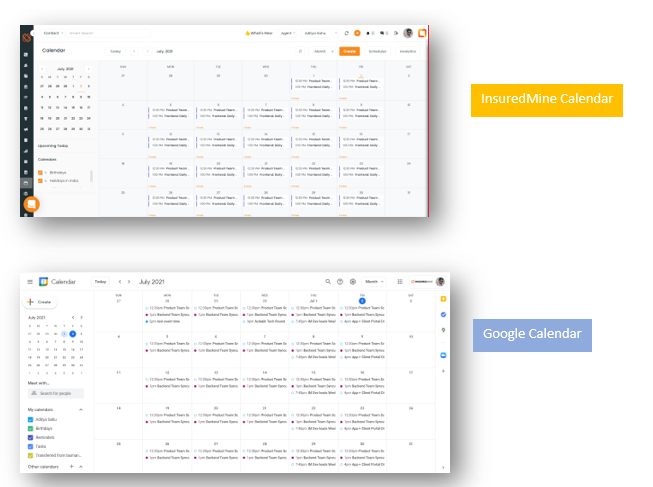Open Google Tasks in the side panel
Image resolution: width=653 pixels, height=487 pixels.
point(443,315)
